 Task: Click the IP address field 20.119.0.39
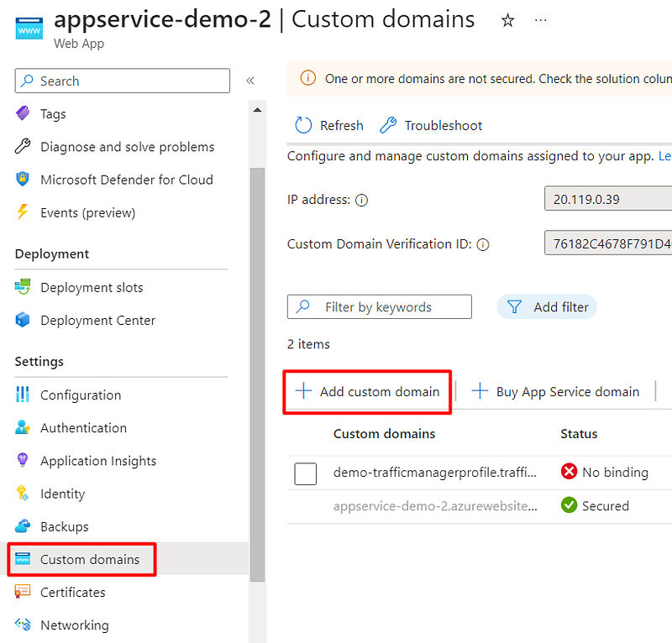pyautogui.click(x=608, y=198)
